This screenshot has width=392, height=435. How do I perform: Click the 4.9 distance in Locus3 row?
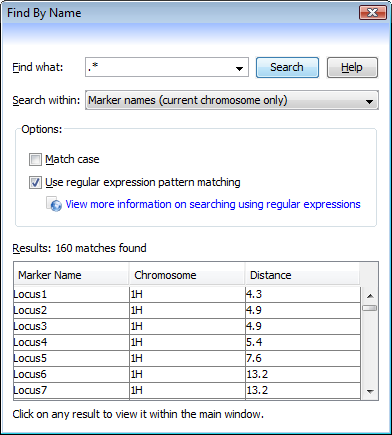[x=303, y=326]
